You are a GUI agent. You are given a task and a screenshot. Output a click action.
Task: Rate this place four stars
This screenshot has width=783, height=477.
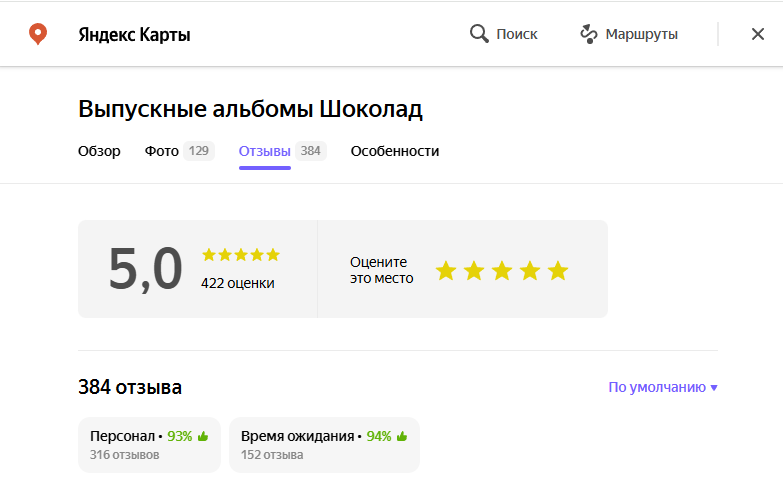(x=530, y=271)
